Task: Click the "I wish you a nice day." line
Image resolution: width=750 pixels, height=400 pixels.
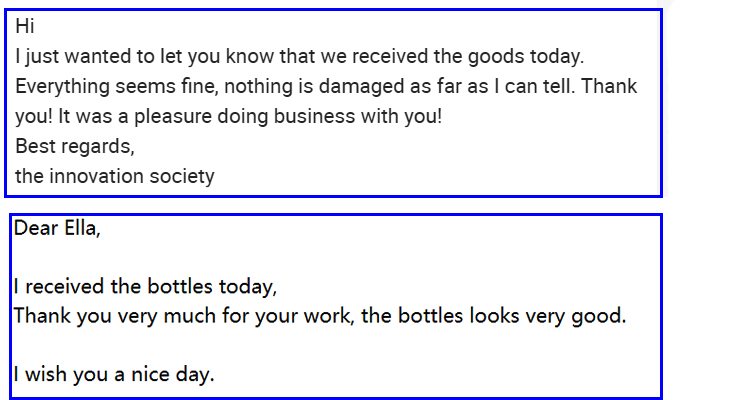Action: 113,376
